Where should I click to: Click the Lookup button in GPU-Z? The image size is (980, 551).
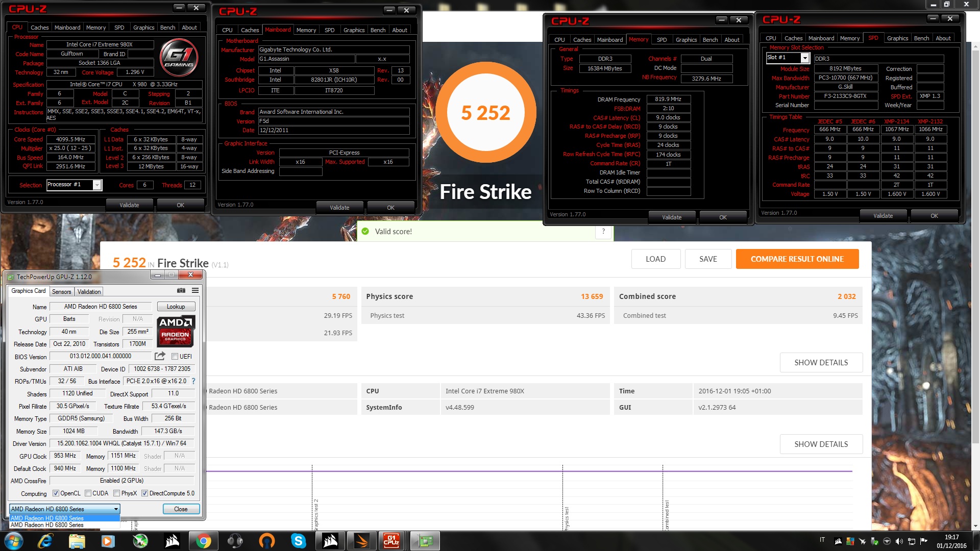click(176, 307)
